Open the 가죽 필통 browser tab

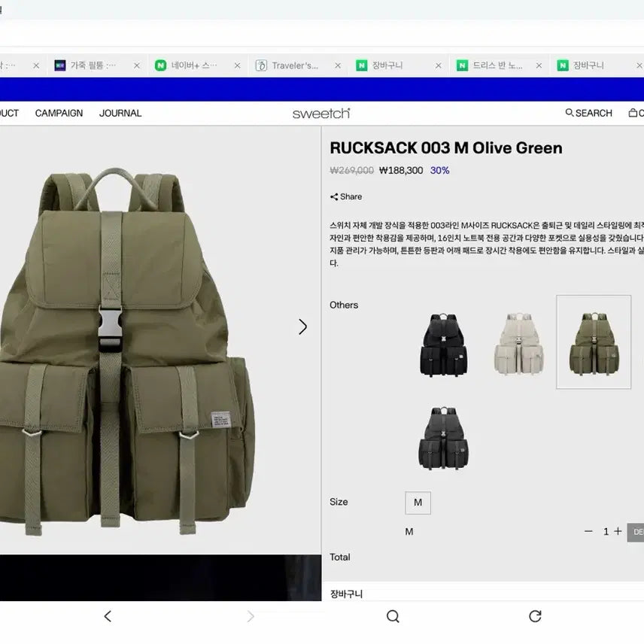pyautogui.click(x=97, y=65)
